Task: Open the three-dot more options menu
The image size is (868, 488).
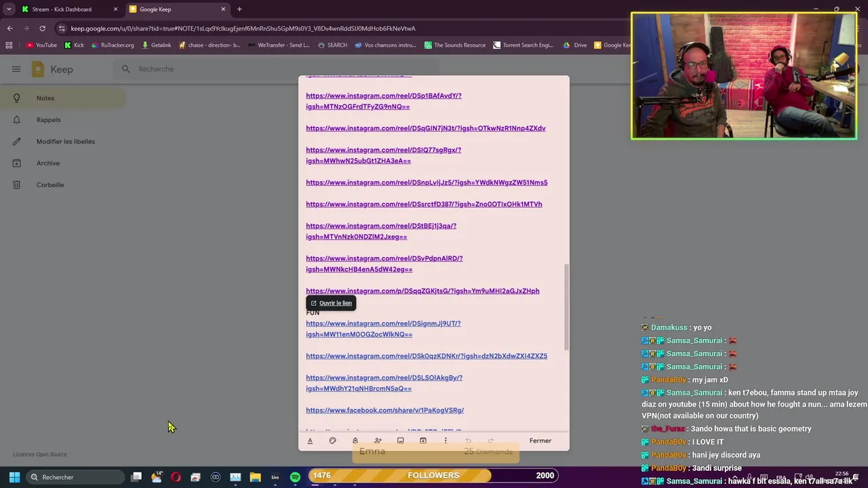Action: [x=446, y=441]
